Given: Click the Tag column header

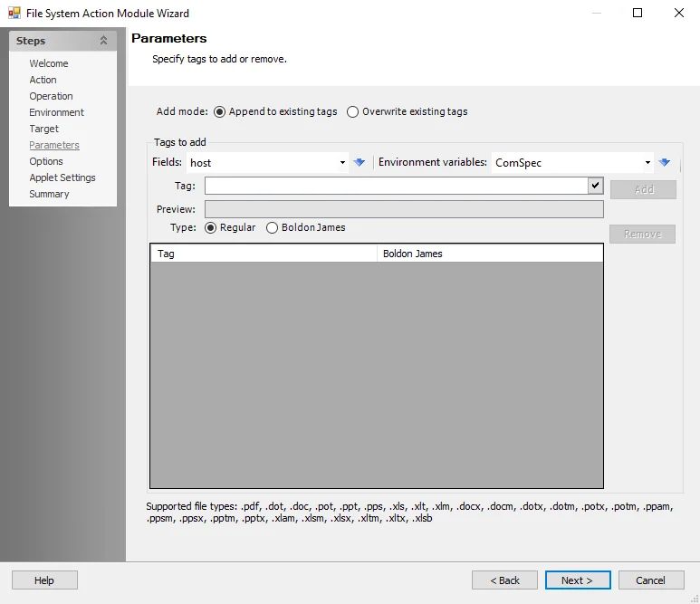Looking at the screenshot, I should 264,254.
